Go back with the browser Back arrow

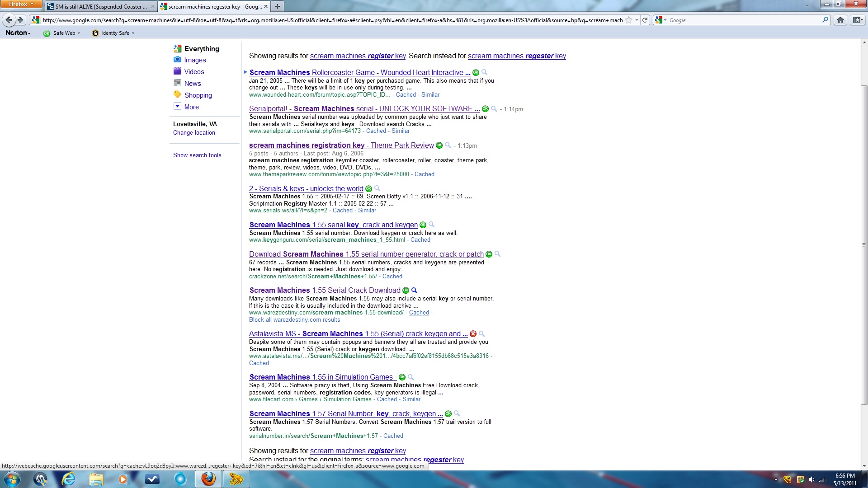9,20
